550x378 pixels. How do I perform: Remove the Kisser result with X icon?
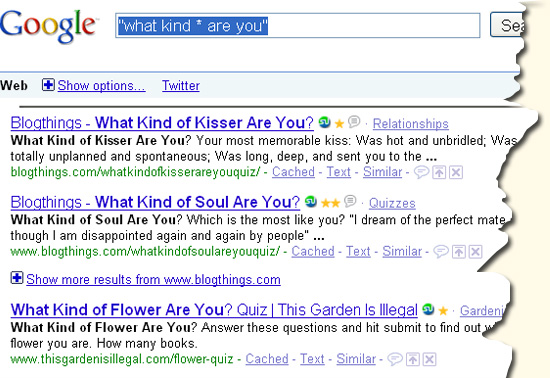(x=456, y=173)
